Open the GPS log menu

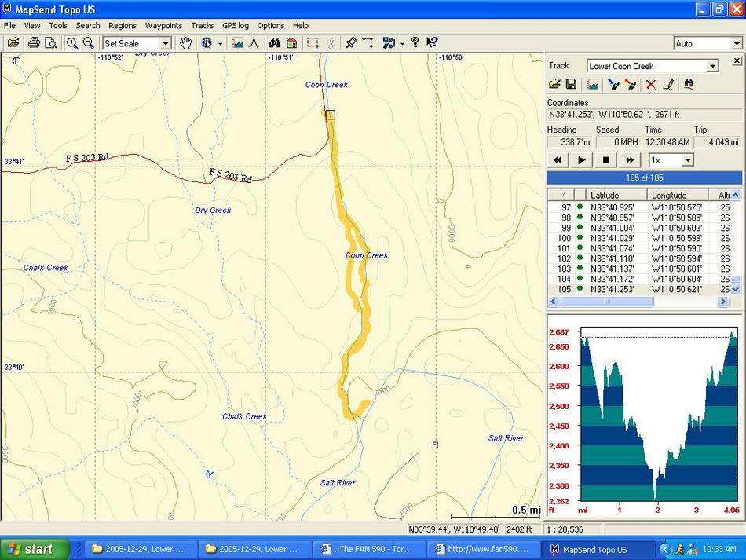coord(236,26)
